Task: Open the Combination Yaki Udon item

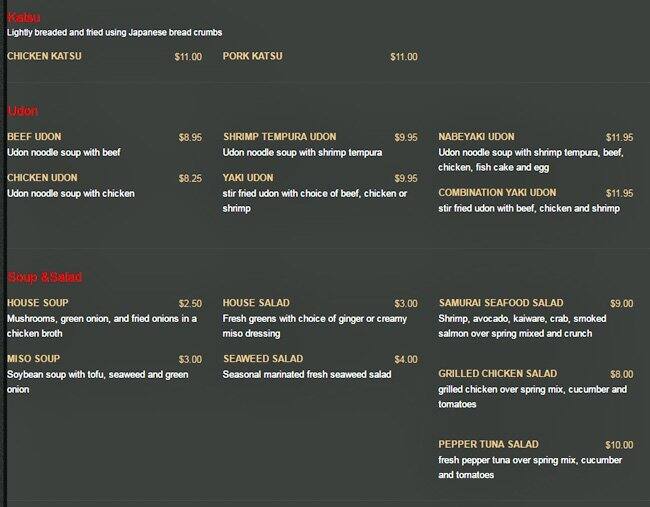Action: coord(497,193)
